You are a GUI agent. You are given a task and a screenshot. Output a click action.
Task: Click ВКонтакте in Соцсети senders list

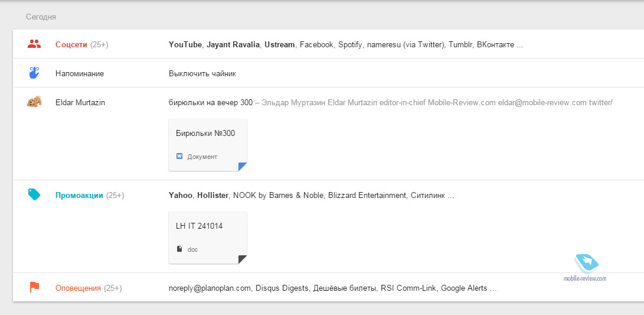(495, 44)
